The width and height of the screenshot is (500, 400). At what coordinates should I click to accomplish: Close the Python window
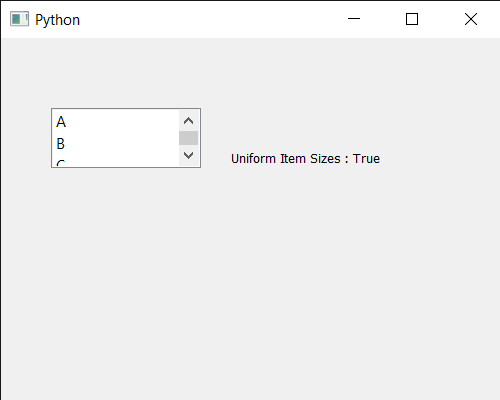point(471,19)
